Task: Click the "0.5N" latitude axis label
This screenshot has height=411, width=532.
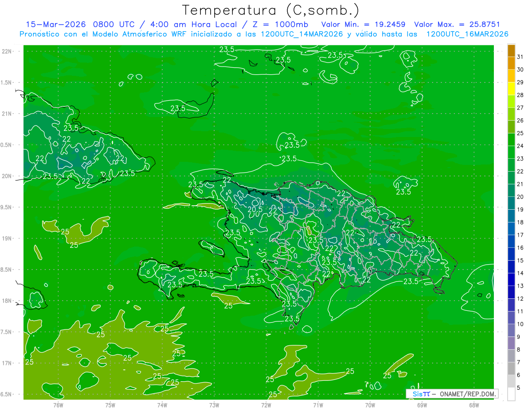Action: tap(7, 145)
